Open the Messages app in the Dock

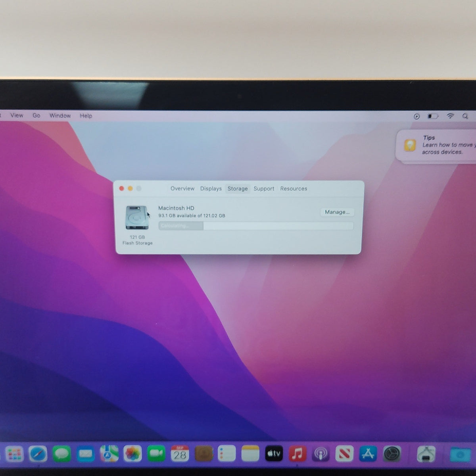[x=62, y=454]
